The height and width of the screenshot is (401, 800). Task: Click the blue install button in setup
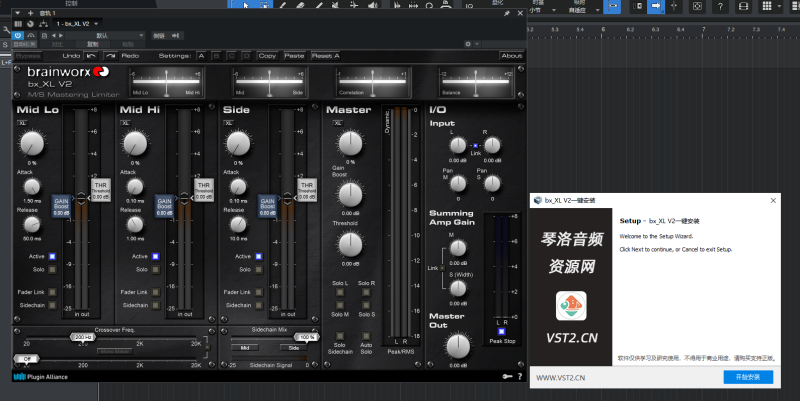pyautogui.click(x=747, y=377)
